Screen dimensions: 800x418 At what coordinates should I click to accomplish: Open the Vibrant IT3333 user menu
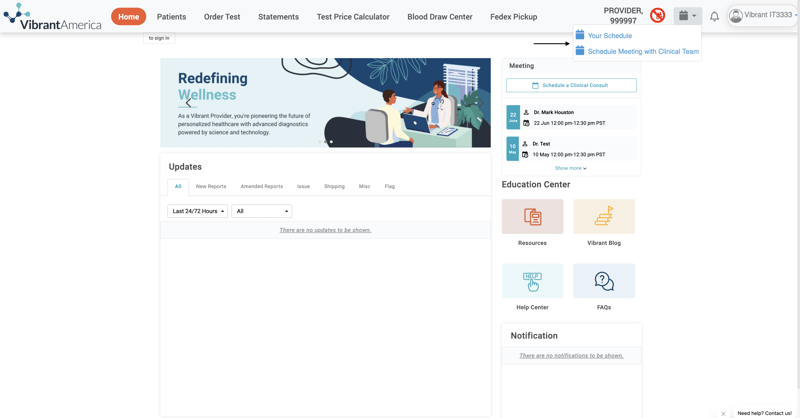[763, 15]
